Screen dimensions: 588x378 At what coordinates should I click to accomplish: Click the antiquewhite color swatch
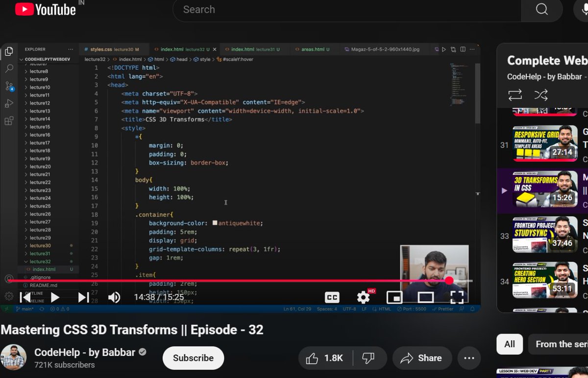215,223
